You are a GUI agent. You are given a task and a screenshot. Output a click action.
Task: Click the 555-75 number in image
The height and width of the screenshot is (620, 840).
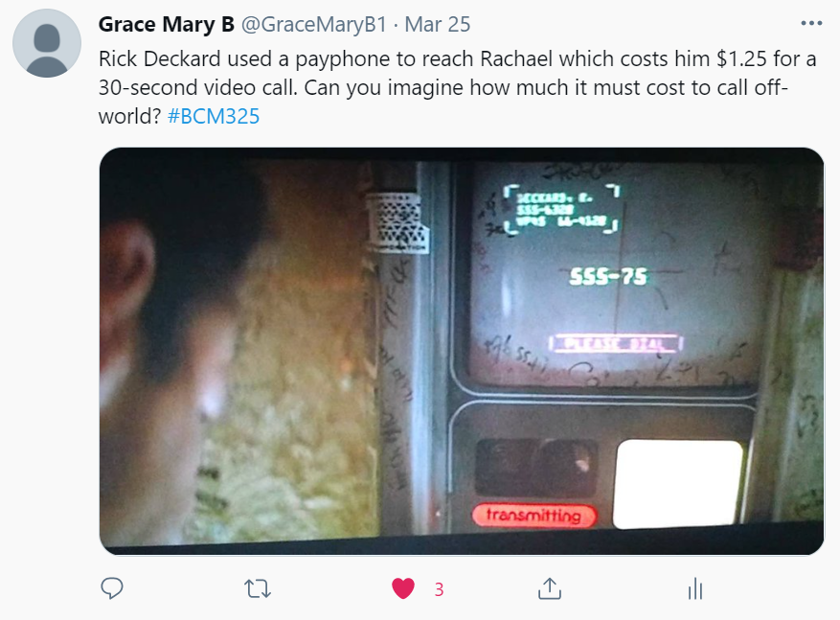coord(608,277)
